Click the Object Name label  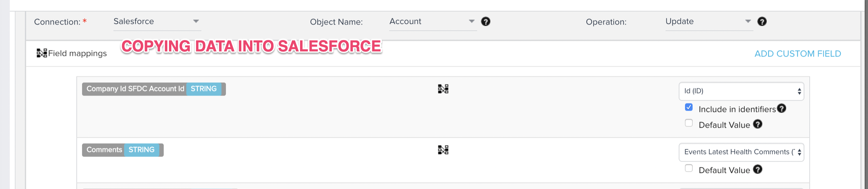click(336, 22)
